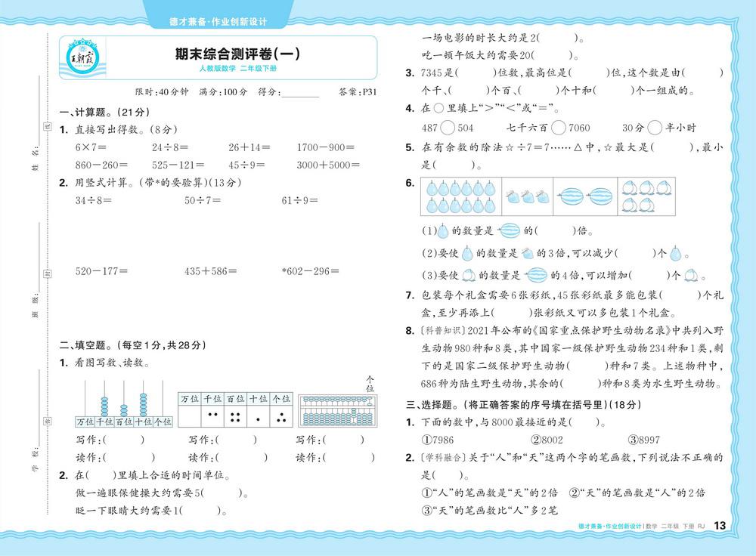The width and height of the screenshot is (756, 556).
Task: Click the watermelon icon in sub-question (3)
Action: [x=536, y=276]
